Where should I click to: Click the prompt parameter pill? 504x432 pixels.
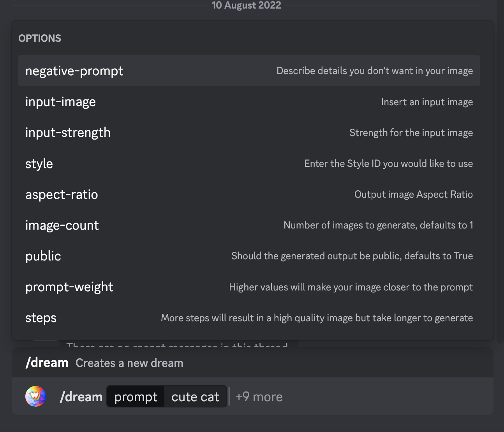click(x=135, y=396)
